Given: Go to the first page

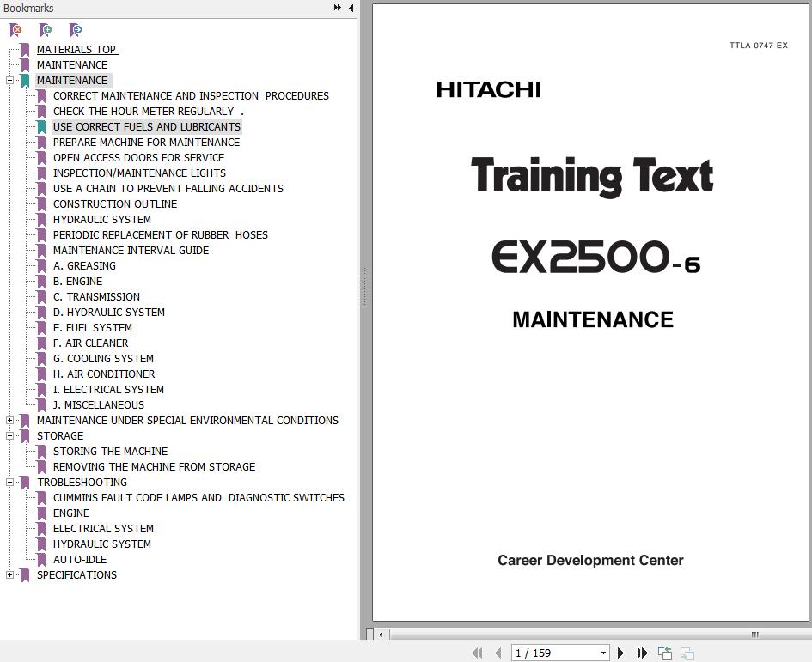Looking at the screenshot, I should point(477,653).
